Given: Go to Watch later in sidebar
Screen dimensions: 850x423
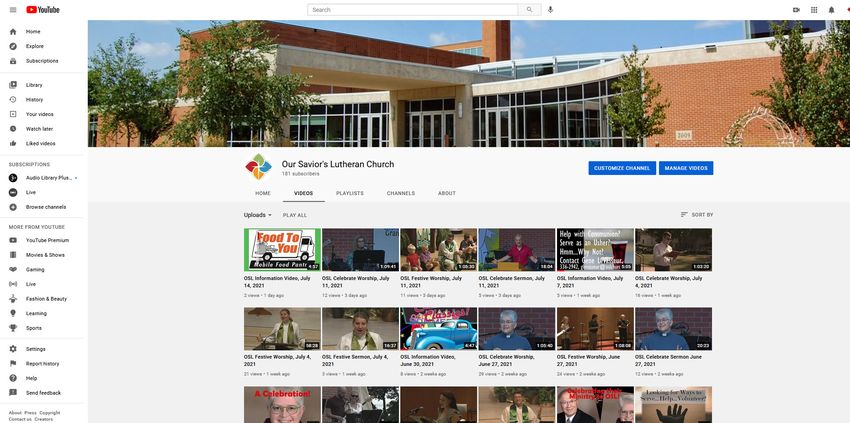Looking at the screenshot, I should click(39, 129).
